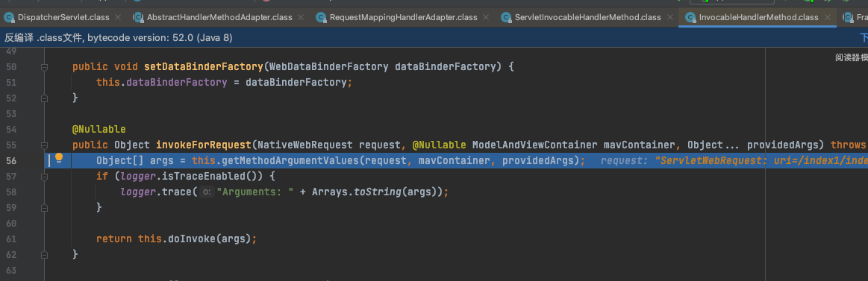Click the fold end marker on line 52
Screen dimensions: 868x281
click(44, 98)
